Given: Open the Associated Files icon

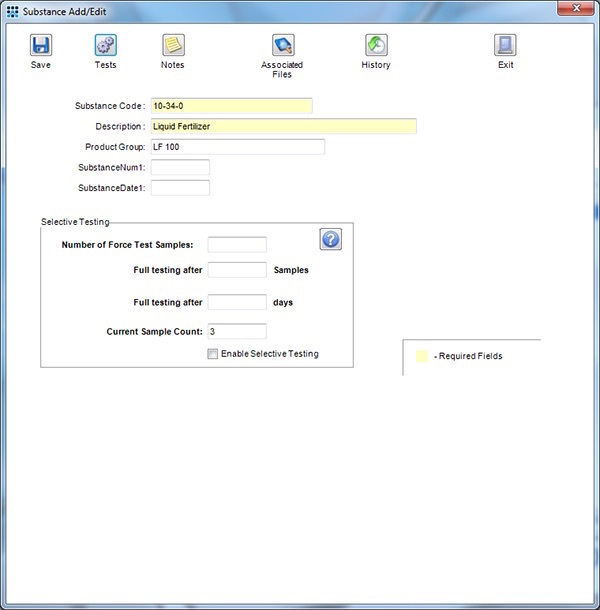Looking at the screenshot, I should (x=282, y=45).
